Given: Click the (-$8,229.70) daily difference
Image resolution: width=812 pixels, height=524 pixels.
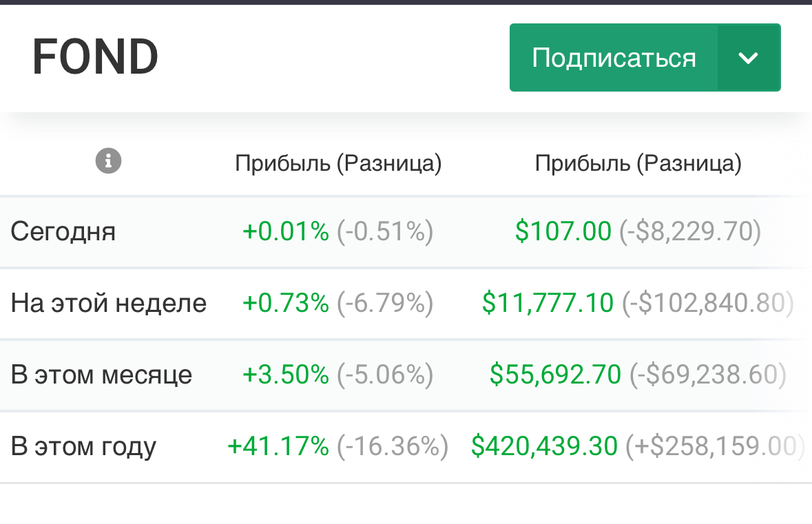Looking at the screenshot, I should click(690, 232).
